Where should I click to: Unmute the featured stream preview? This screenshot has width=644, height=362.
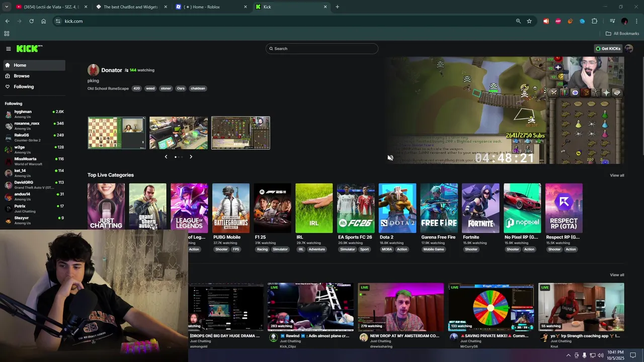390,158
